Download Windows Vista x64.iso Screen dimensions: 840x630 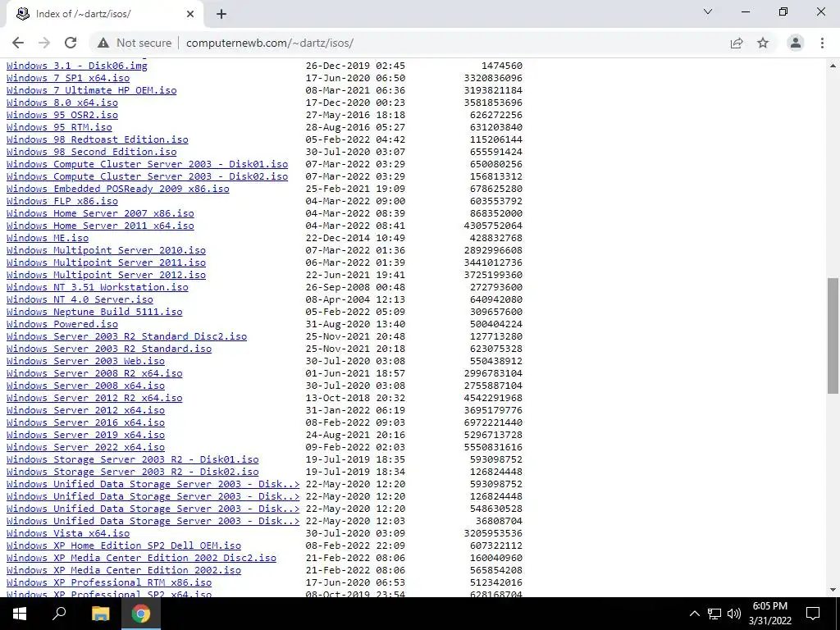pyautogui.click(x=68, y=533)
